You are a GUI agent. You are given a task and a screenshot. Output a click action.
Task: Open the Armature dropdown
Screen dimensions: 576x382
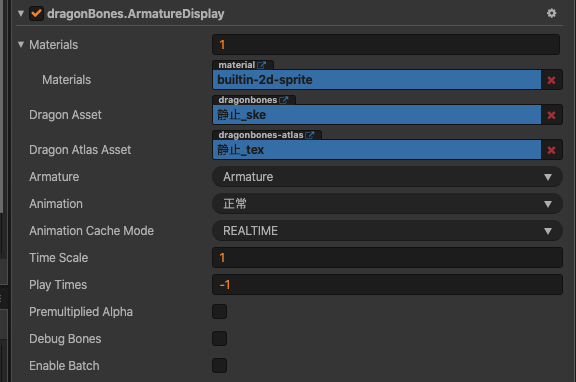click(387, 177)
